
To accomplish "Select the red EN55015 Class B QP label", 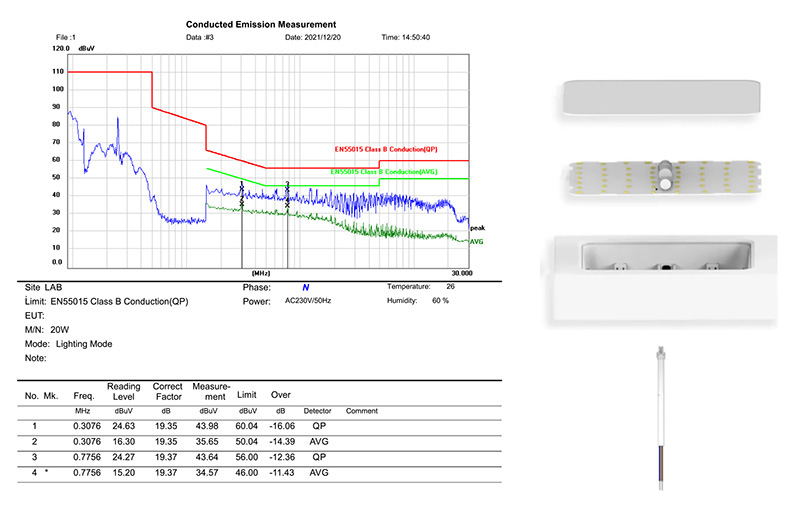I will point(386,149).
